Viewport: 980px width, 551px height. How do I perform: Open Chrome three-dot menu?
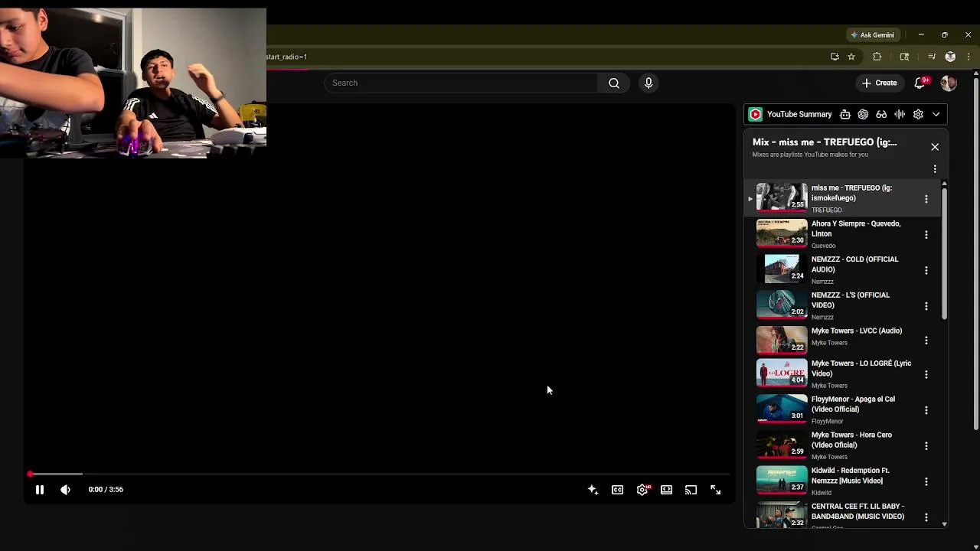(969, 57)
